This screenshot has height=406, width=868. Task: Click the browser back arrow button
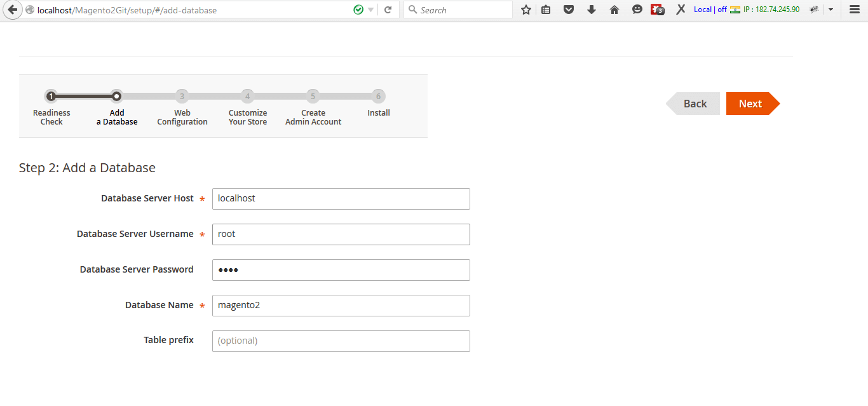click(11, 10)
